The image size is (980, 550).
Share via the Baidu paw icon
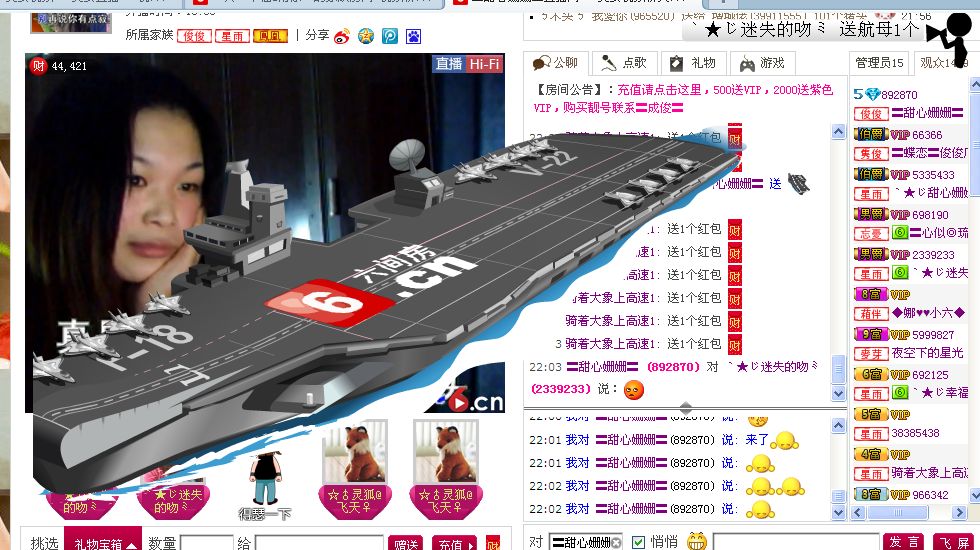[413, 36]
